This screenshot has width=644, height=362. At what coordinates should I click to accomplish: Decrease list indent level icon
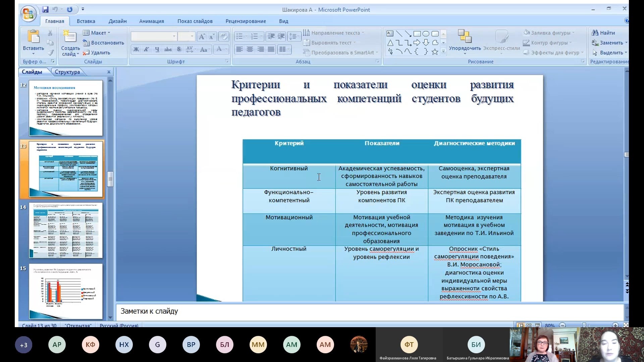[x=271, y=36]
